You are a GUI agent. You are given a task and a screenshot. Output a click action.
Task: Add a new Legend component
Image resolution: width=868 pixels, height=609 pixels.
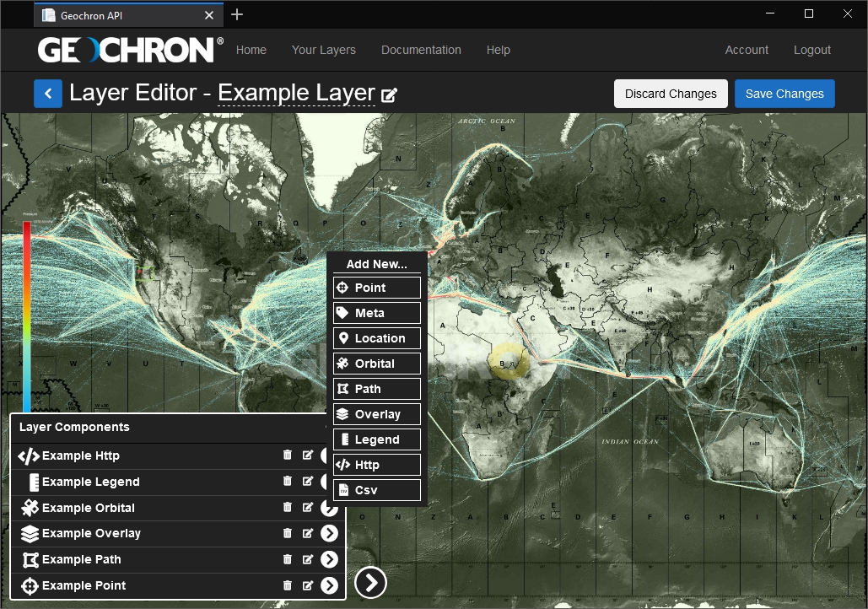coord(377,439)
